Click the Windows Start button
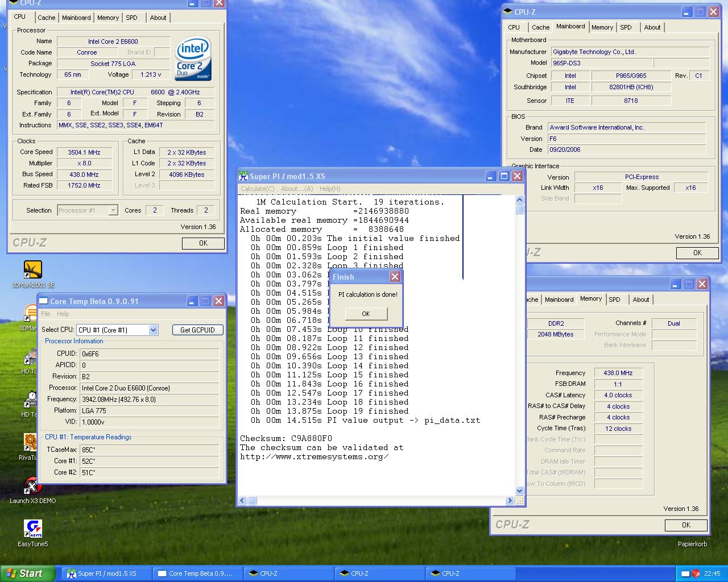 (28, 573)
